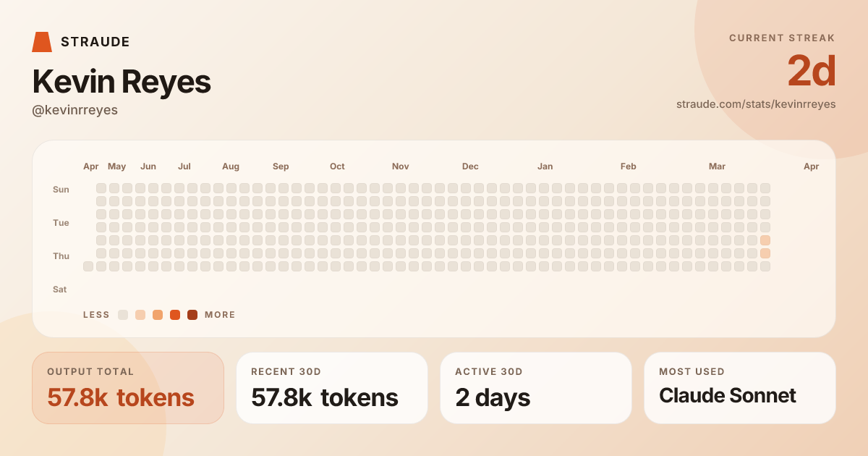Screen dimensions: 868x456
Task: Click the Thu weekday row label
Action: click(61, 256)
